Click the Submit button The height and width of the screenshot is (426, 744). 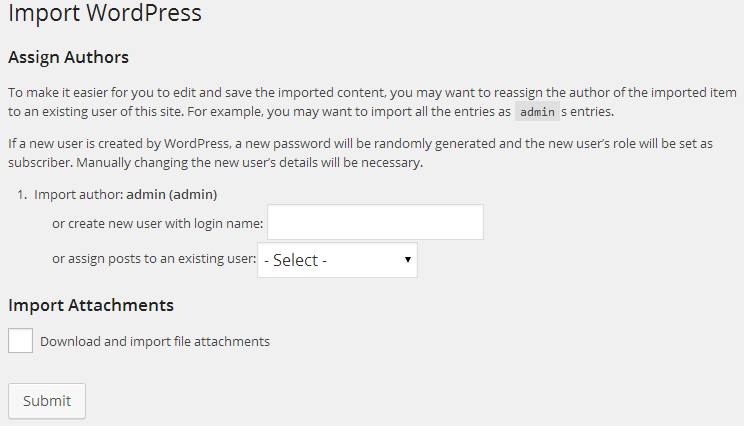pos(47,401)
